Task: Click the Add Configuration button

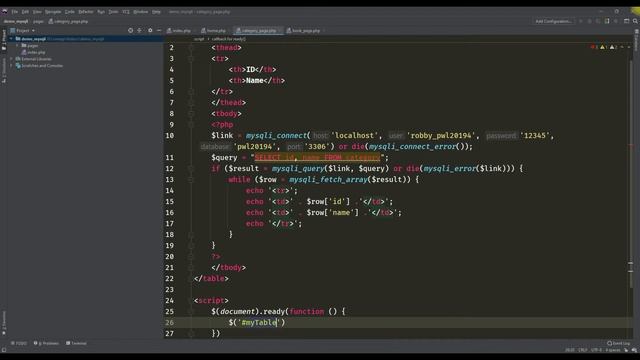Action: (x=553, y=21)
